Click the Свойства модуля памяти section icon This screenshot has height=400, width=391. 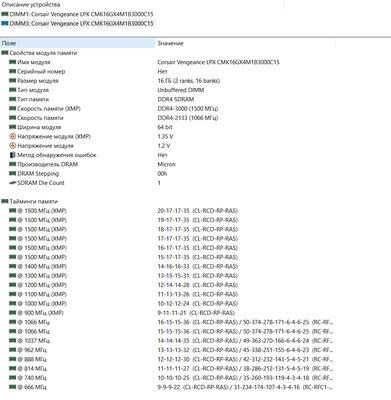tap(5, 53)
